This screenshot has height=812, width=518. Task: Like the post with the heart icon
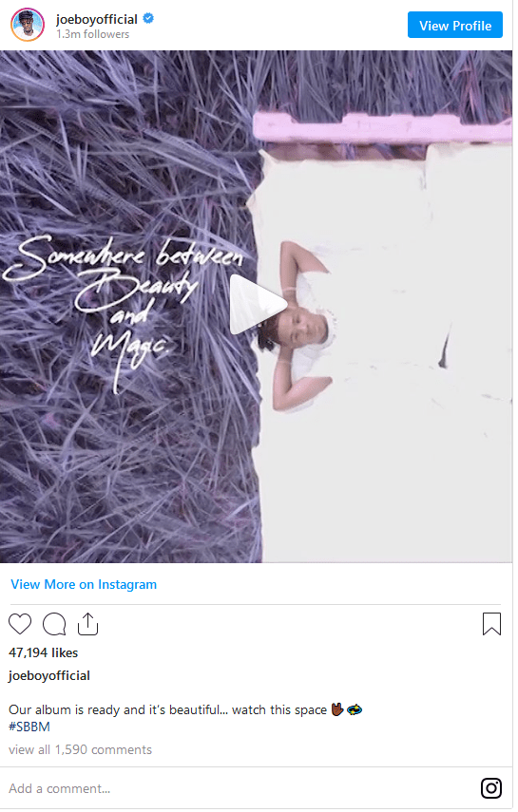click(x=20, y=624)
